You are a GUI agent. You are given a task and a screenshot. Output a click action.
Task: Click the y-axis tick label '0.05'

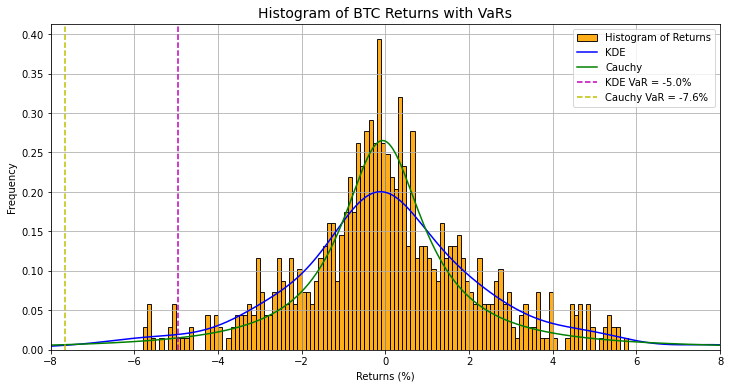[x=34, y=311]
